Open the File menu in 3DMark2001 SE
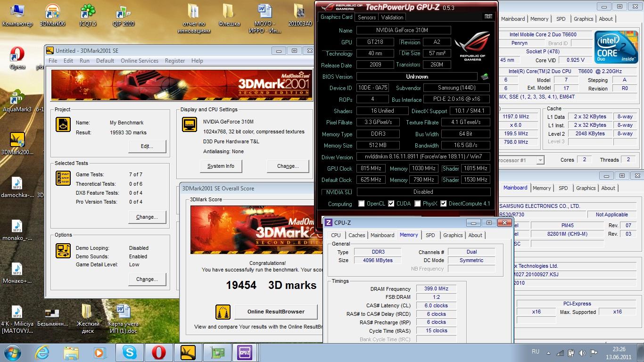 (x=53, y=61)
